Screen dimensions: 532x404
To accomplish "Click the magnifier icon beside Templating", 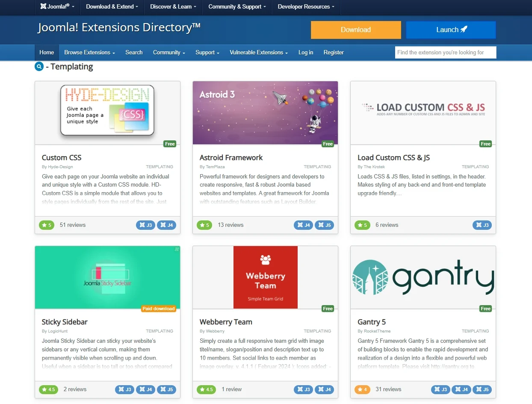I will click(39, 67).
